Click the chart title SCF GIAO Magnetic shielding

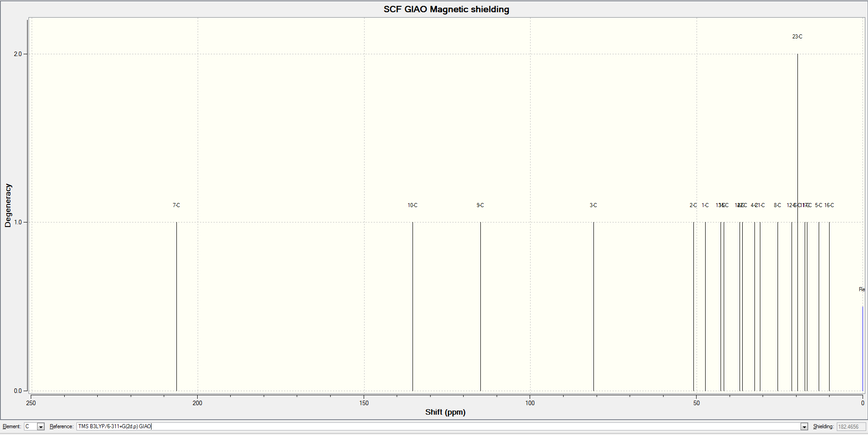(446, 9)
